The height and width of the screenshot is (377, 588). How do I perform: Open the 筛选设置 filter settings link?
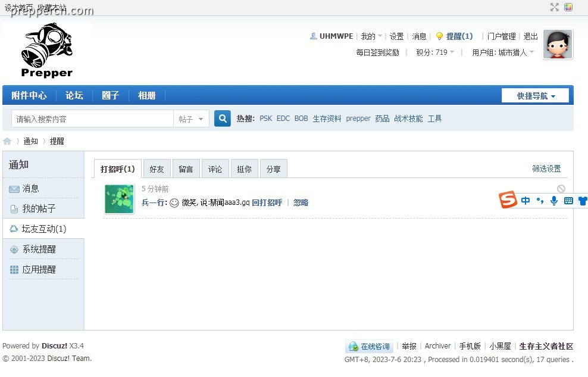pos(546,169)
